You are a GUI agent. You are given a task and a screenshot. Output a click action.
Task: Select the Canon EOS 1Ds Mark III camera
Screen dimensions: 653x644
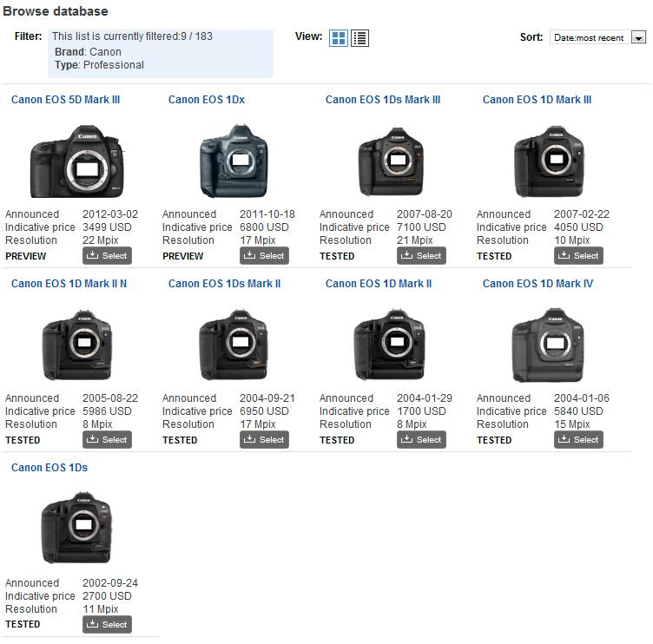point(421,255)
